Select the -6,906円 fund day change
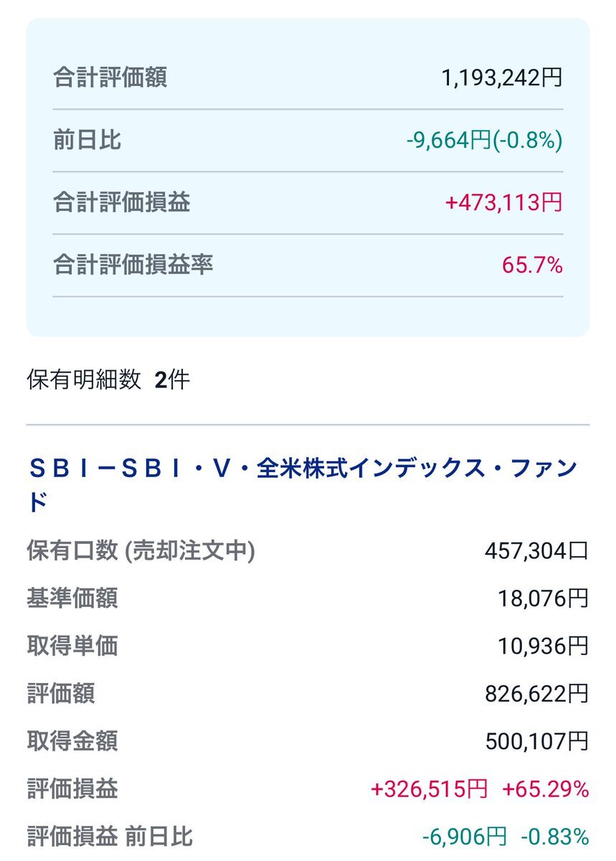Screen dimensions: 616x861 coord(464,837)
